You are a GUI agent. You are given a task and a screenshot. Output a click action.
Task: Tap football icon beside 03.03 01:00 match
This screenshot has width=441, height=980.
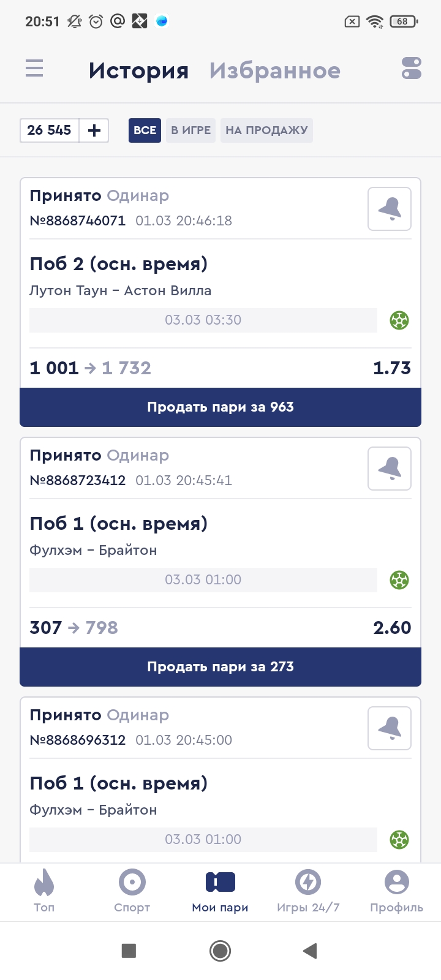[x=399, y=580]
